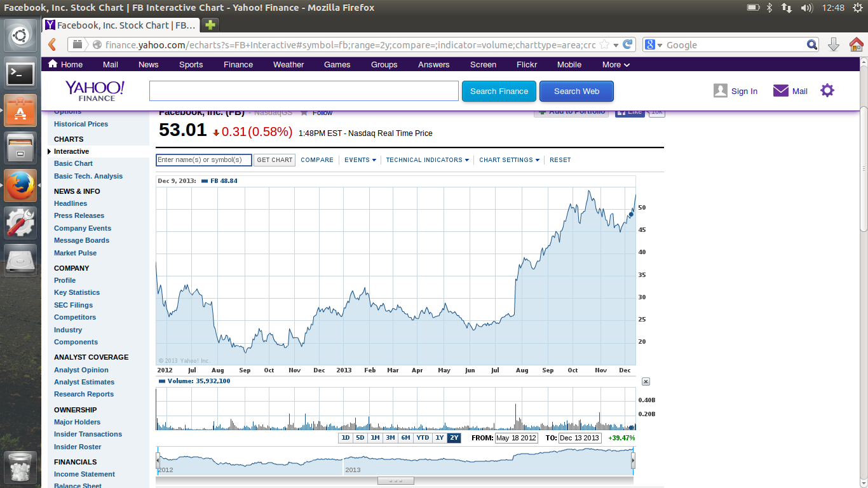The width and height of the screenshot is (868, 488).
Task: Click the Sign In avatar icon
Action: coord(720,91)
